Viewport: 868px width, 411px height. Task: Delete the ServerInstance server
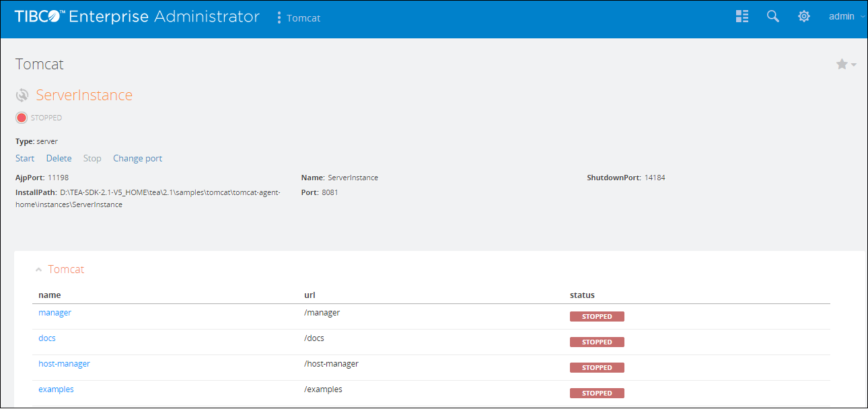click(x=59, y=159)
